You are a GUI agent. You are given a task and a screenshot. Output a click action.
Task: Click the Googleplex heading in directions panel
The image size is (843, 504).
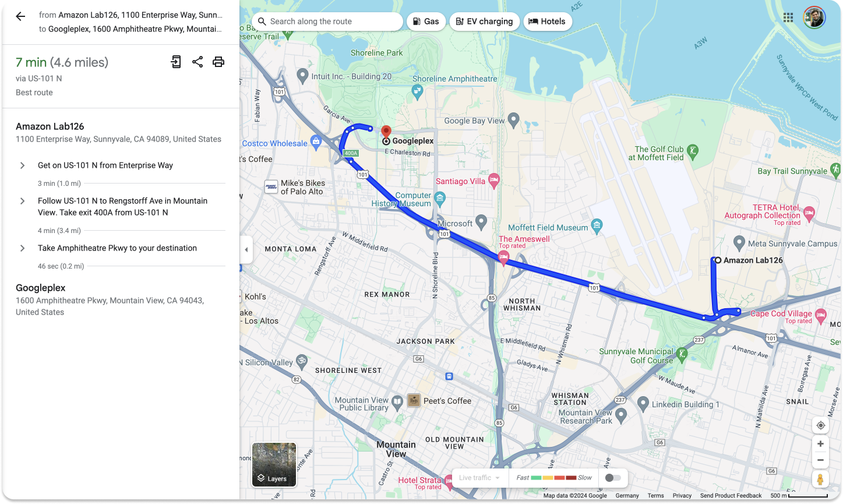point(41,288)
